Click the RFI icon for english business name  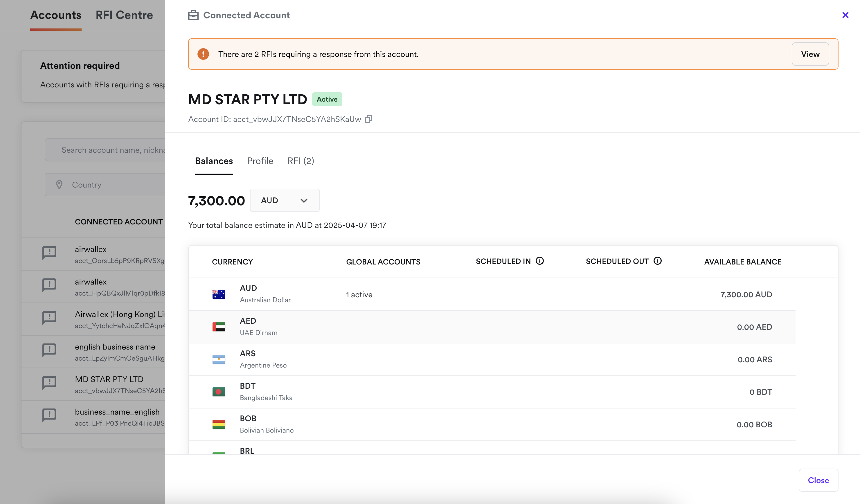(x=49, y=350)
